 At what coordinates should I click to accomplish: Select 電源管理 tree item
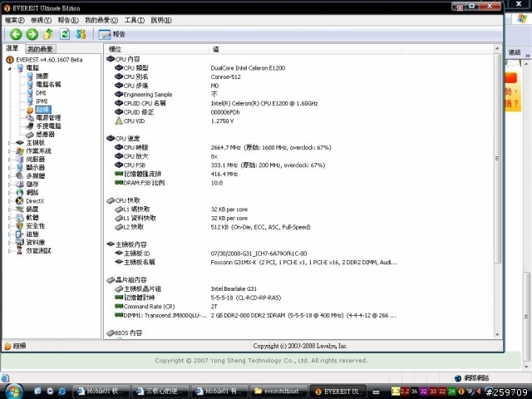coord(48,118)
